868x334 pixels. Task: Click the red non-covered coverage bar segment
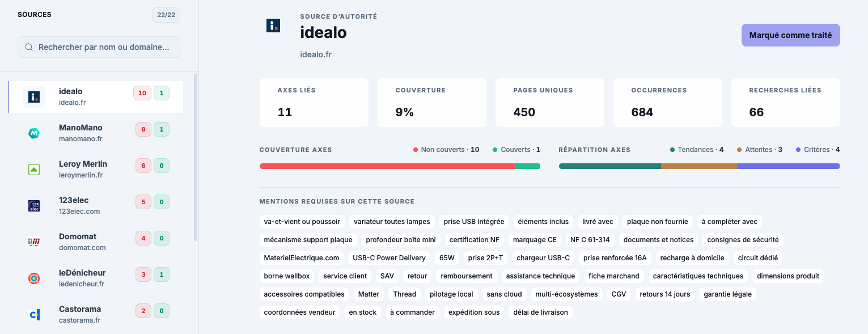(387, 166)
